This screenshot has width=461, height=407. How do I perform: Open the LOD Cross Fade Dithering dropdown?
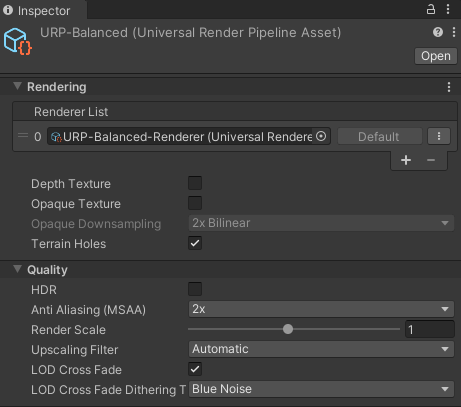[x=321, y=389]
